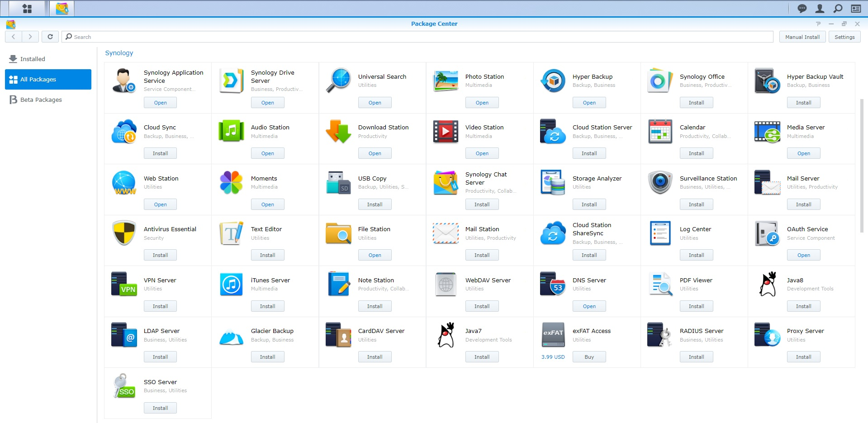
Task: Open the taskbar search magnifier
Action: [838, 8]
